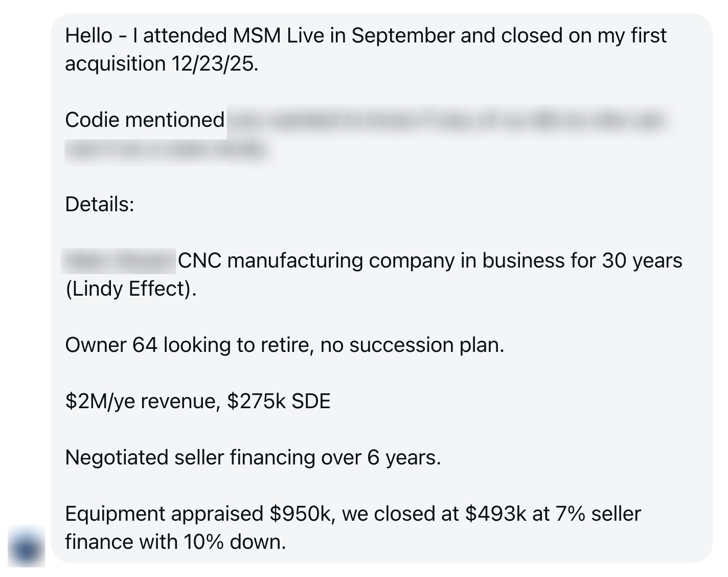Click the "no succession plan" phrase
728x577 pixels.
click(x=412, y=345)
